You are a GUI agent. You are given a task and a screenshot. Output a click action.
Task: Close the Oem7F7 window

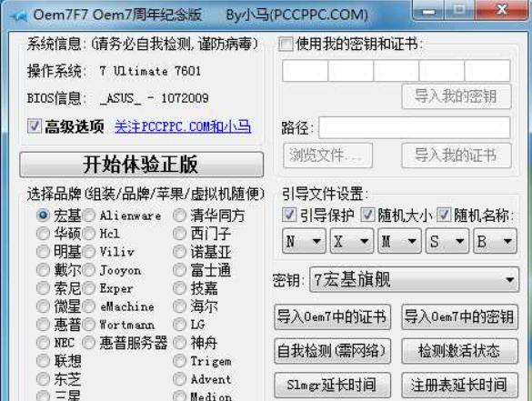pos(501,10)
